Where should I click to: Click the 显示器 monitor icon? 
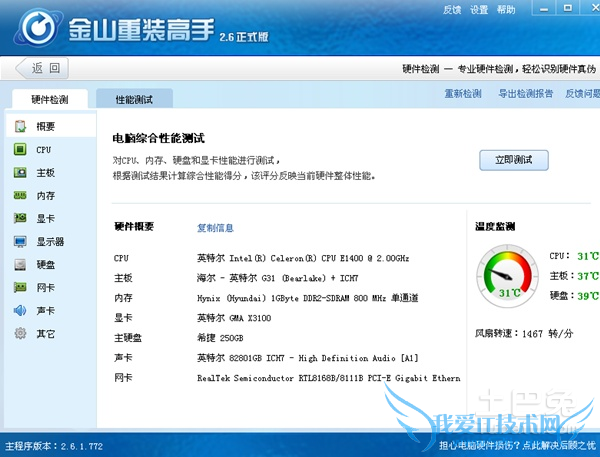[20, 242]
